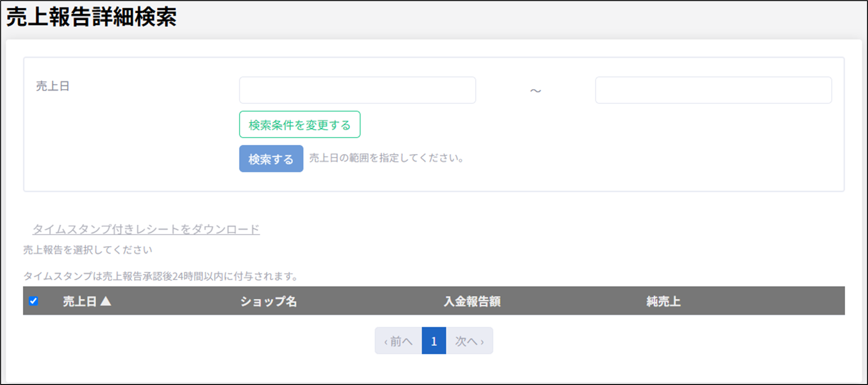Go to previous page with 前へ
This screenshot has height=385, width=868.
(398, 341)
